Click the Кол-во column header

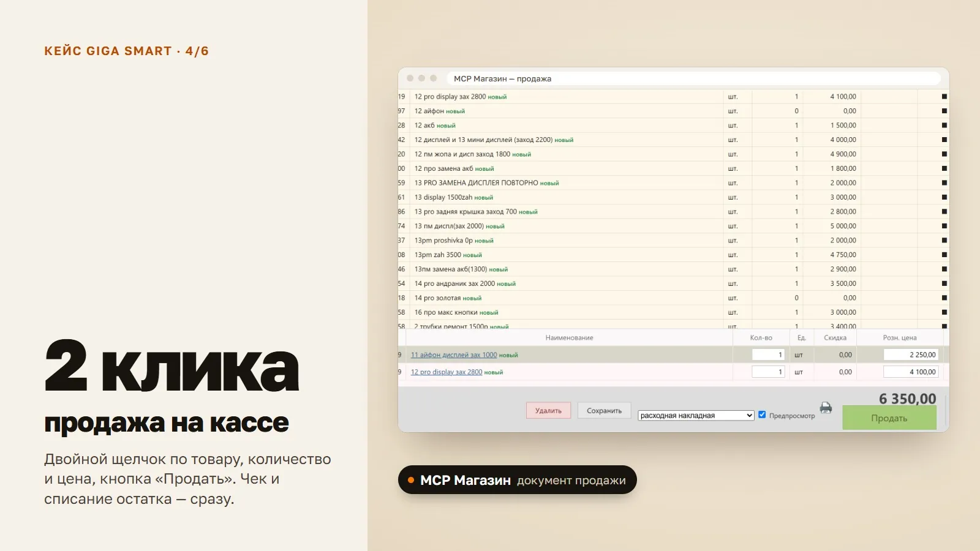(x=761, y=338)
